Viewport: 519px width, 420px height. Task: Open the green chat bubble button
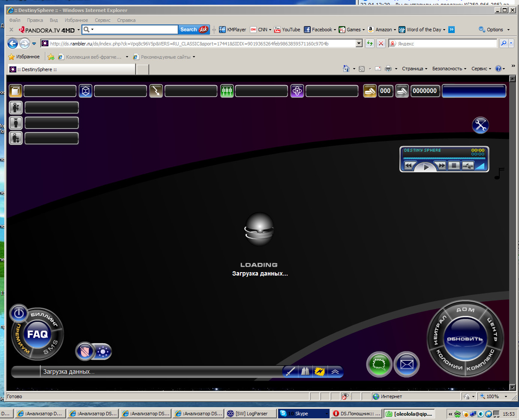click(x=379, y=365)
